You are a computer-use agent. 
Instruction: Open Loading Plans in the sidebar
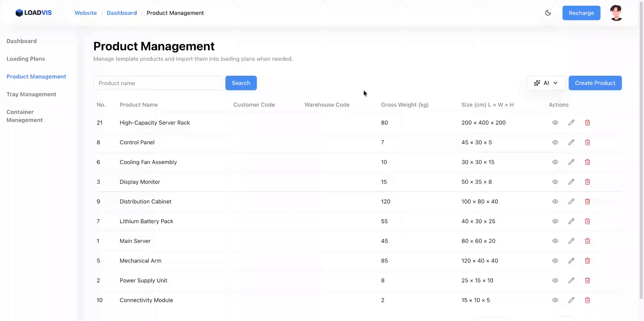coord(26,59)
